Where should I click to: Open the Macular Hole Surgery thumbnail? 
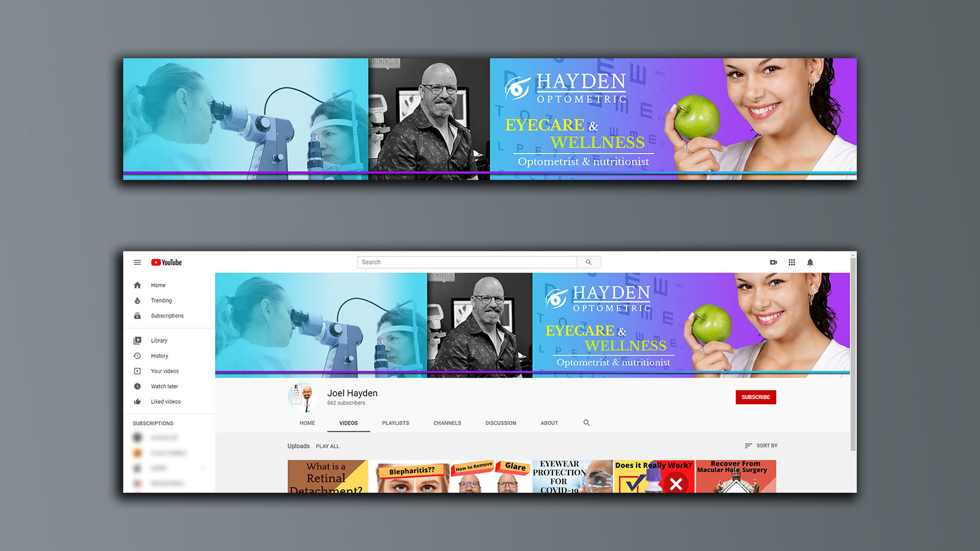pyautogui.click(x=736, y=476)
